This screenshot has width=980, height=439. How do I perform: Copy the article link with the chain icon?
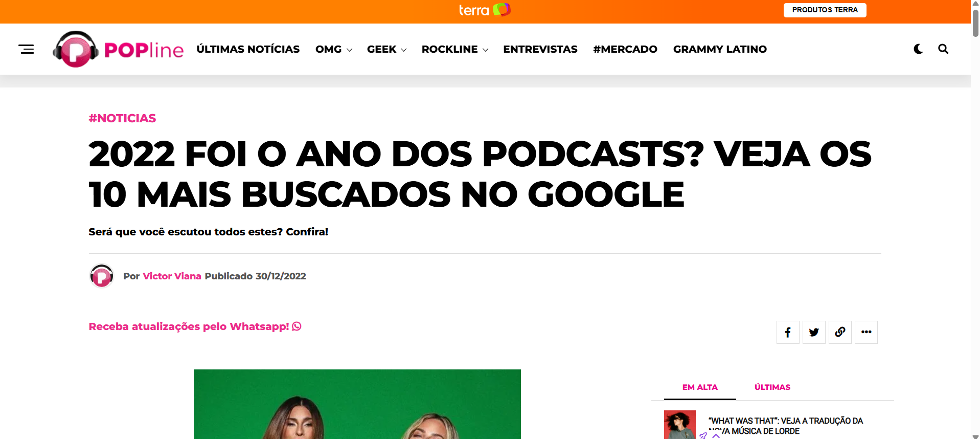click(x=840, y=333)
